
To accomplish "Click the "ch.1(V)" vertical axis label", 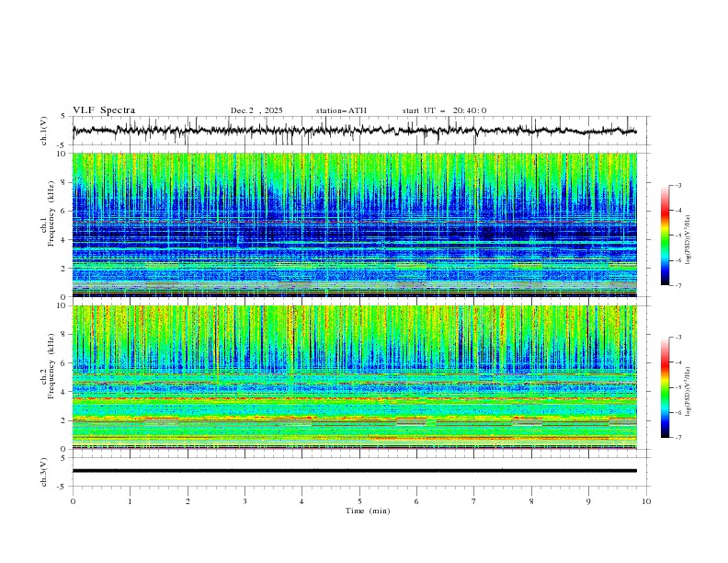I will point(44,131).
